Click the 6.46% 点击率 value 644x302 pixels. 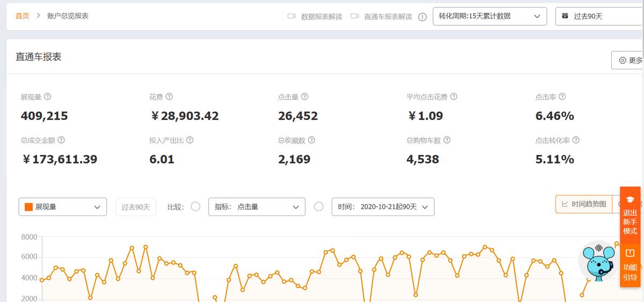coord(555,116)
